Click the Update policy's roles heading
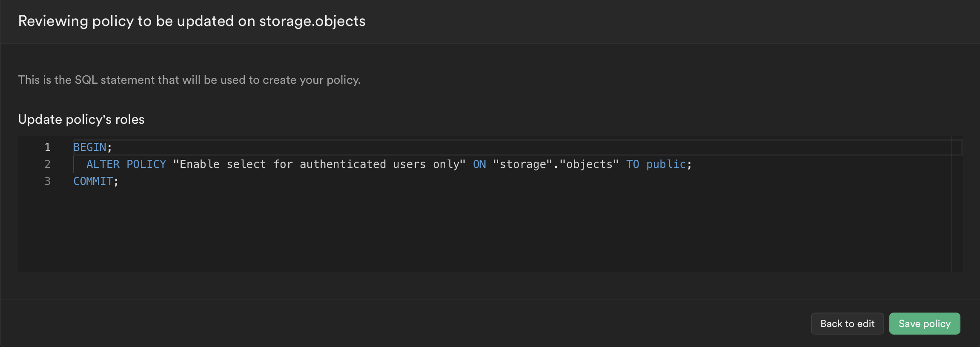Image resolution: width=980 pixels, height=347 pixels. (81, 119)
